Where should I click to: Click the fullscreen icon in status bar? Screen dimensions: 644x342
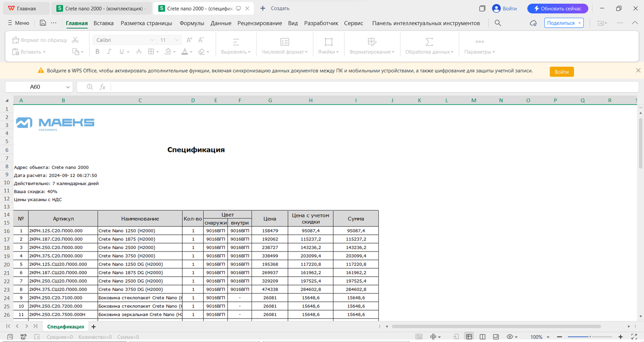634,337
